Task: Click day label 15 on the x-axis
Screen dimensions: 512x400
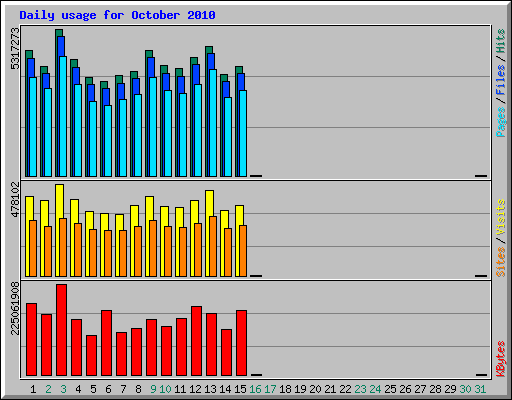Action: (x=240, y=389)
